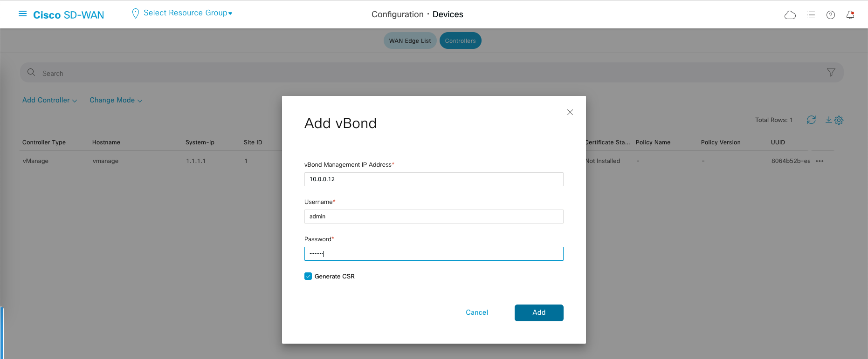Select the Controllers tab
The image size is (868, 359).
(460, 41)
